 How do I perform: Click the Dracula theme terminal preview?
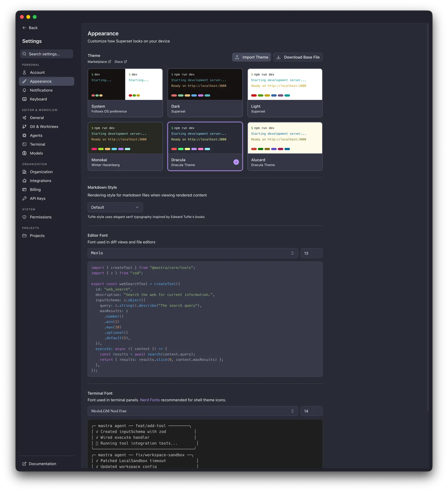pyautogui.click(x=205, y=138)
